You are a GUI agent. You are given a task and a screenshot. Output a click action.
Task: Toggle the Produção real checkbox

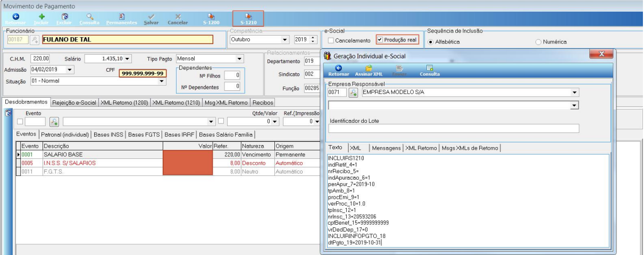(379, 40)
